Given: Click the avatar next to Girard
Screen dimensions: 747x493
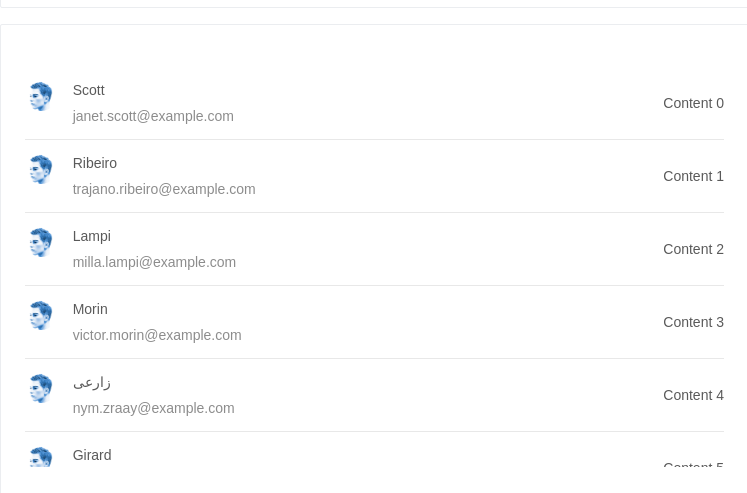Looking at the screenshot, I should [x=40, y=457].
